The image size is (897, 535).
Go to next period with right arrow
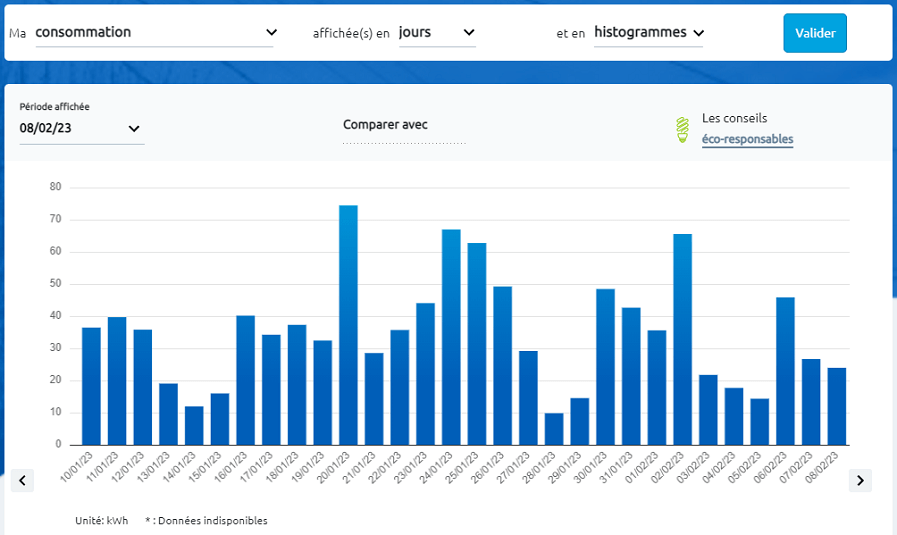860,480
